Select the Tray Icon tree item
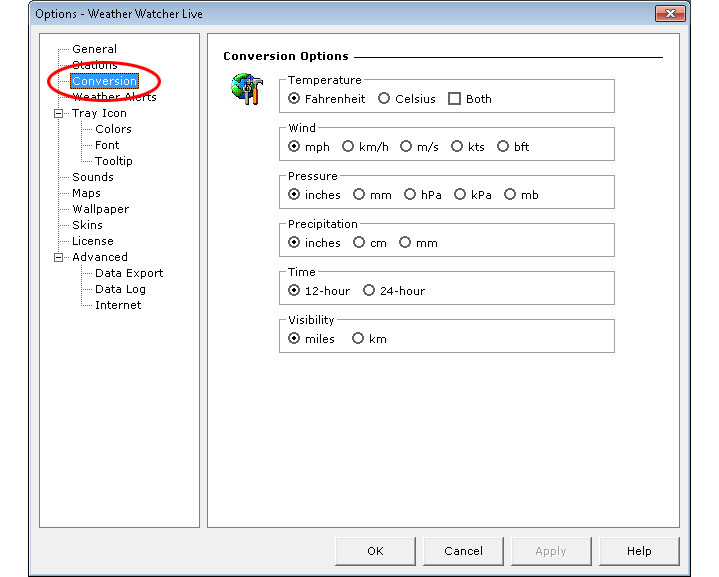 tap(99, 113)
